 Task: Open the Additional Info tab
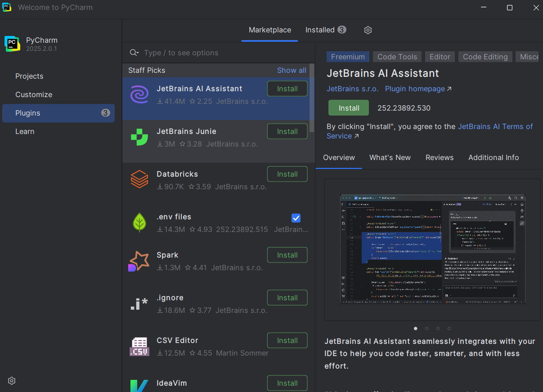pos(494,157)
